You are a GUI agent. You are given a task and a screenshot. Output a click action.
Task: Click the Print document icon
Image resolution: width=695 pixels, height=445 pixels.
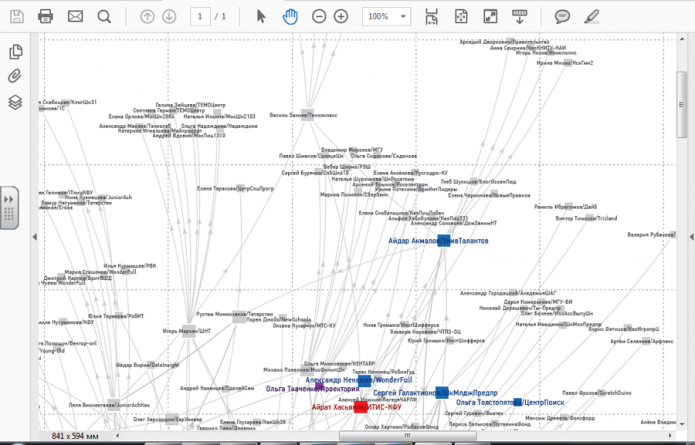point(45,16)
